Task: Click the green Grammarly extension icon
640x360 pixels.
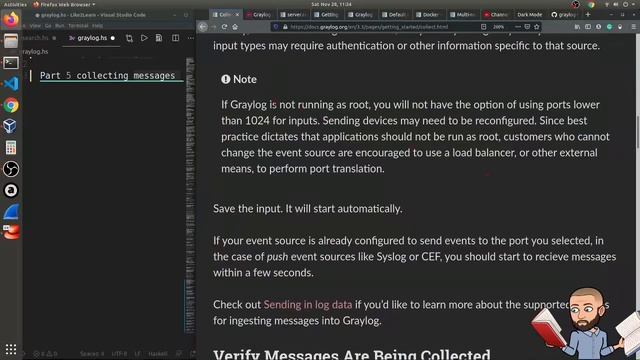Action: pyautogui.click(x=609, y=27)
